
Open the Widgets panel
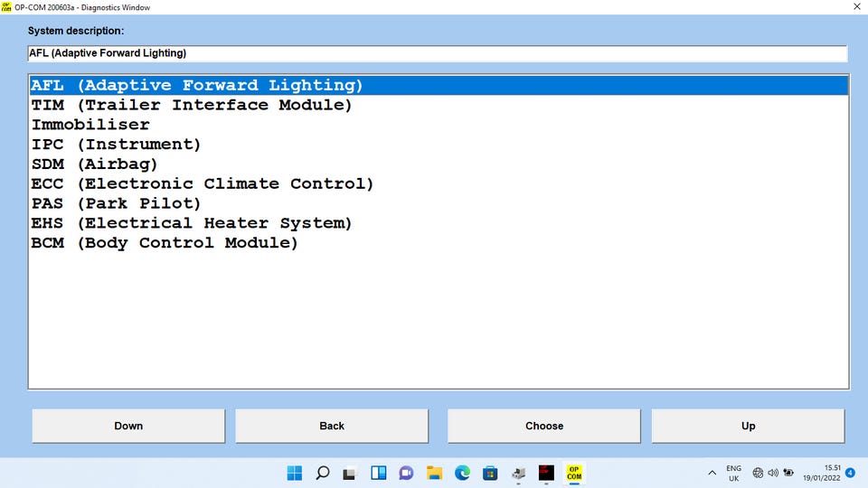click(379, 473)
